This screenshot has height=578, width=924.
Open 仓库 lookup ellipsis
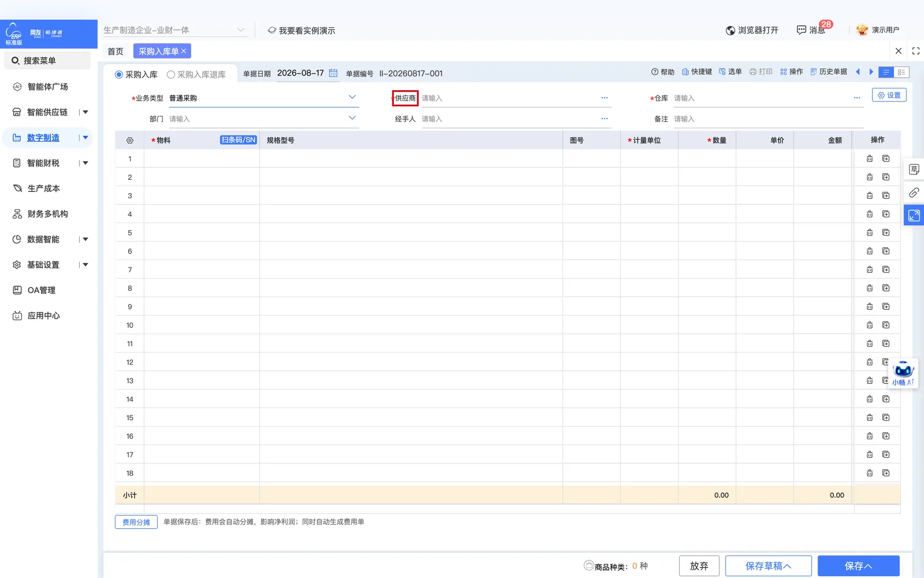[x=857, y=98]
